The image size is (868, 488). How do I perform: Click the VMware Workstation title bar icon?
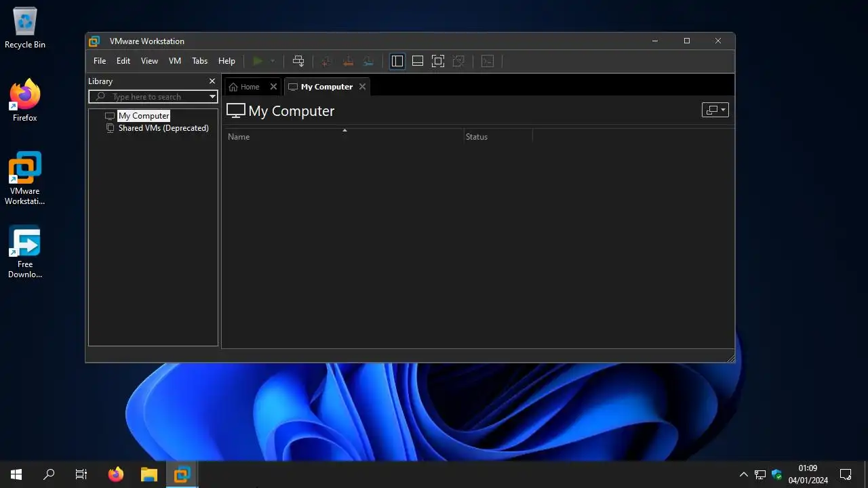coord(94,41)
